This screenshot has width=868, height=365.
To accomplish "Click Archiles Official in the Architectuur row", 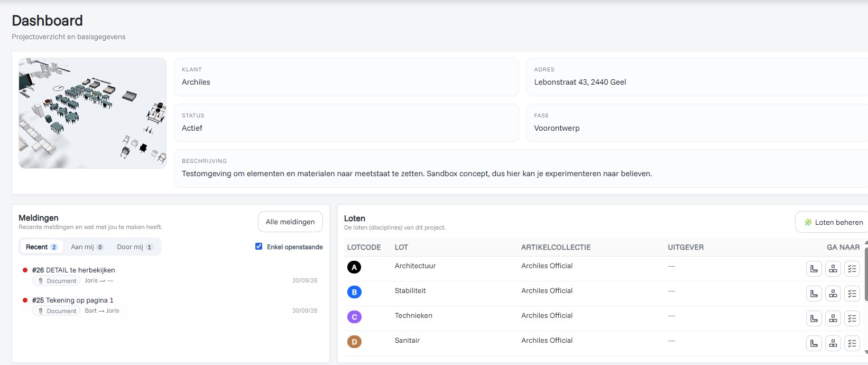I will pyautogui.click(x=547, y=266).
